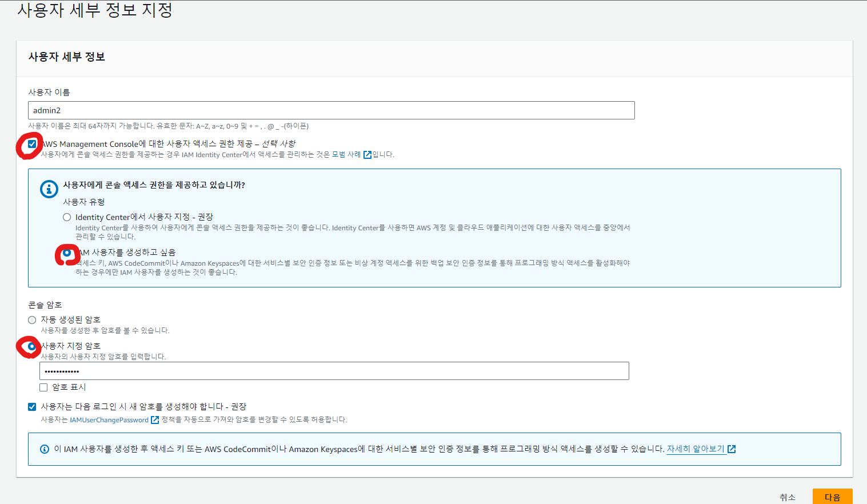Viewport: 867px width, 504px height.
Task: Uncheck the 새 암호 생성 필요 recommended checkbox
Action: click(33, 406)
